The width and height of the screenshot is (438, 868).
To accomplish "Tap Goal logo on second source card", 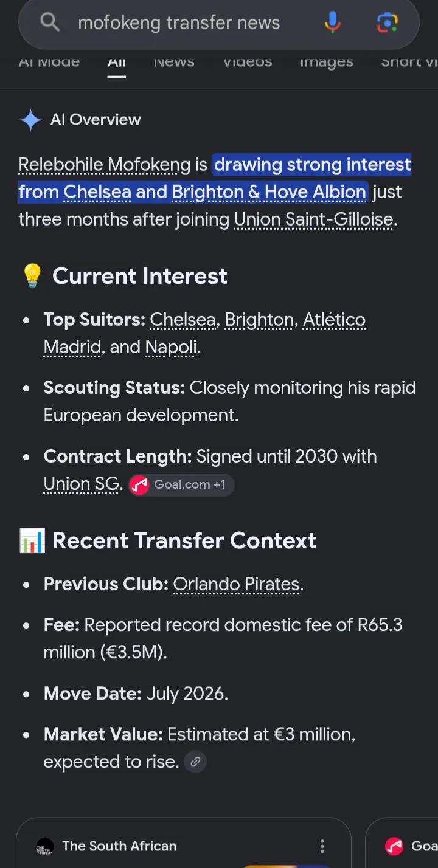I will [394, 846].
